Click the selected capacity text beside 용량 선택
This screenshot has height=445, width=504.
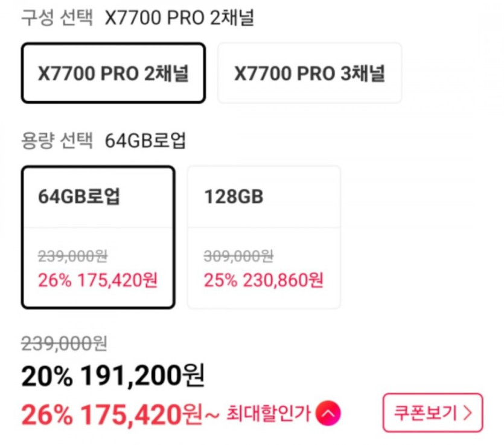(145, 141)
